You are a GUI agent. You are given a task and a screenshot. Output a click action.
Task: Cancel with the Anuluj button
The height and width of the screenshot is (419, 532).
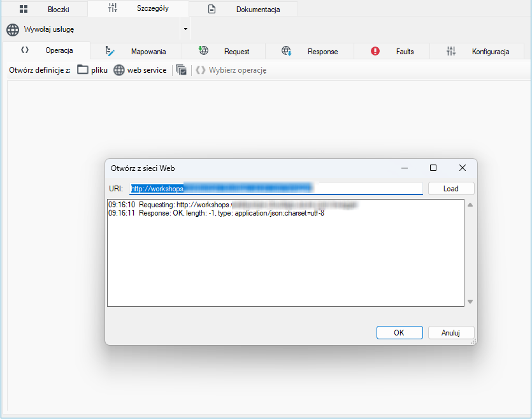pos(451,333)
